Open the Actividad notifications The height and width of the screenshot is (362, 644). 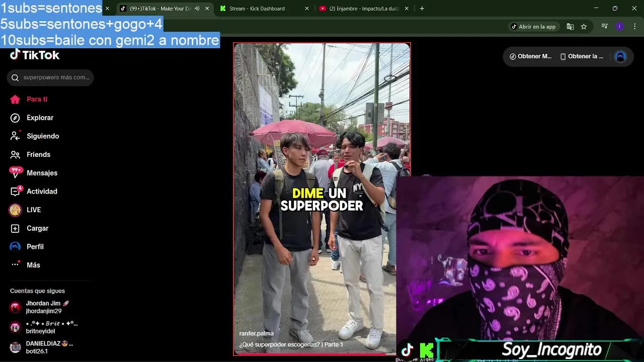42,192
